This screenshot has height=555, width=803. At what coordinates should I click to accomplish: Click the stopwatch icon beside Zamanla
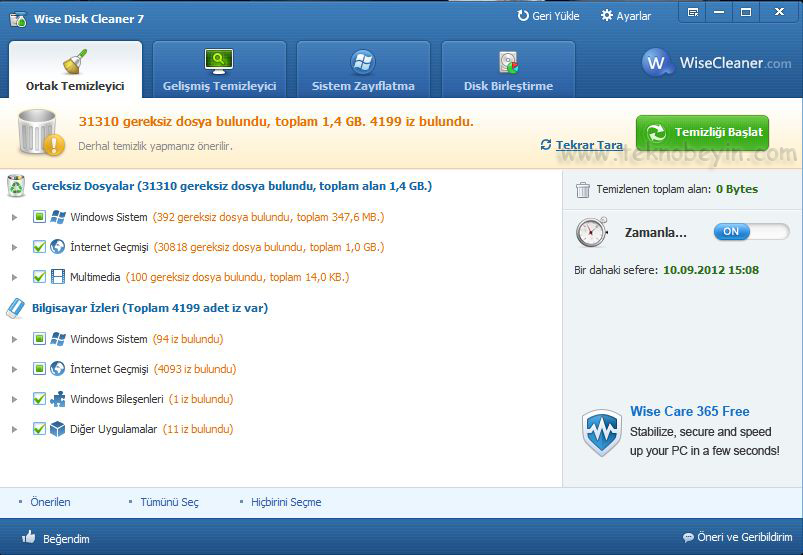coord(592,232)
